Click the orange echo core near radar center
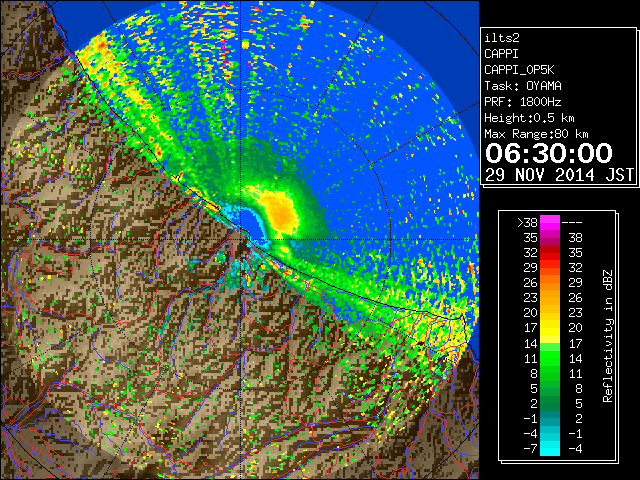Image resolution: width=640 pixels, height=480 pixels. click(x=279, y=211)
